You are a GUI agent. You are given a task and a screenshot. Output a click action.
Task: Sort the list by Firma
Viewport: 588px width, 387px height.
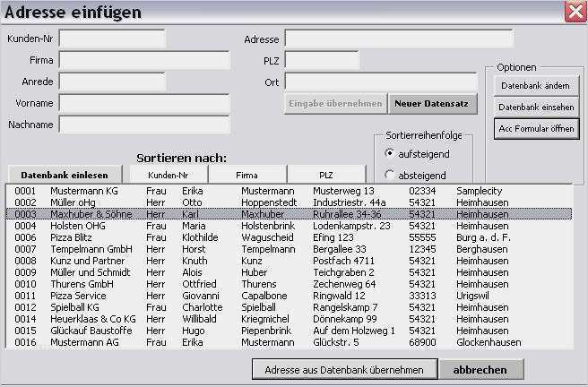pyautogui.click(x=246, y=175)
